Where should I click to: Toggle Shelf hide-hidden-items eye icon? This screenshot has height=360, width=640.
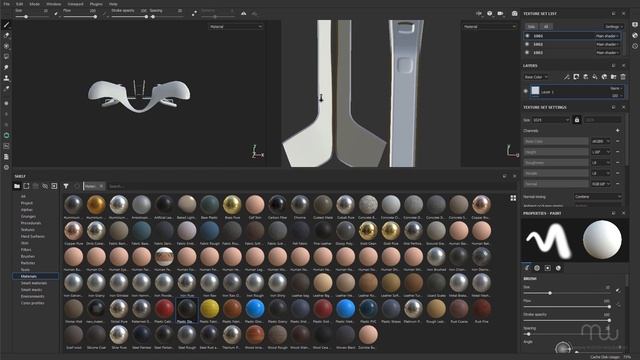[x=44, y=186]
